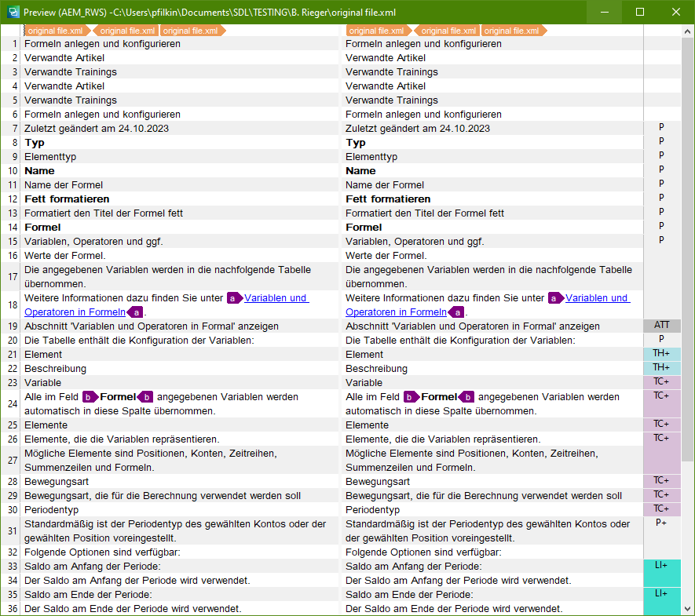Click closing 'a' tag in source segment 18
Screen dimensions: 695x616
pyautogui.click(x=136, y=312)
